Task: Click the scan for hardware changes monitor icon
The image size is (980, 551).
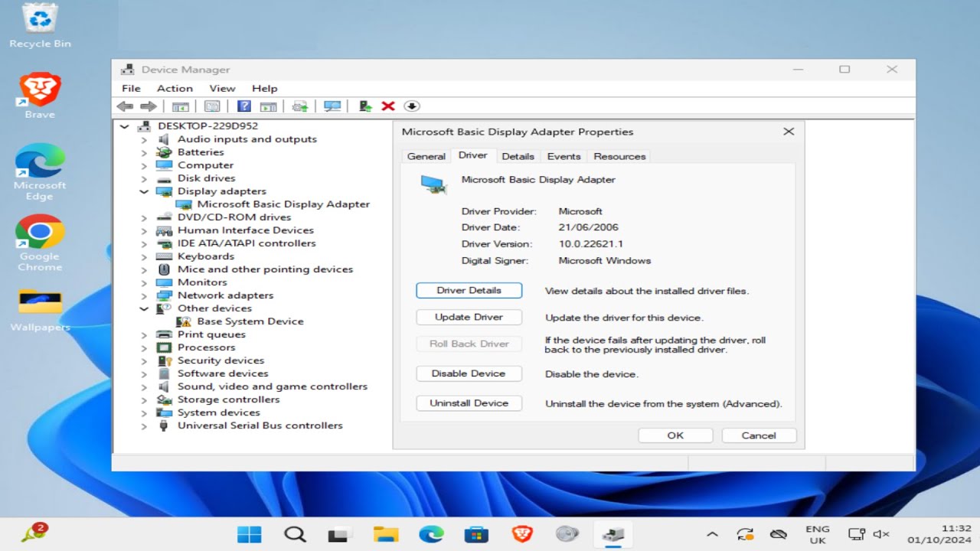Action: [x=332, y=106]
